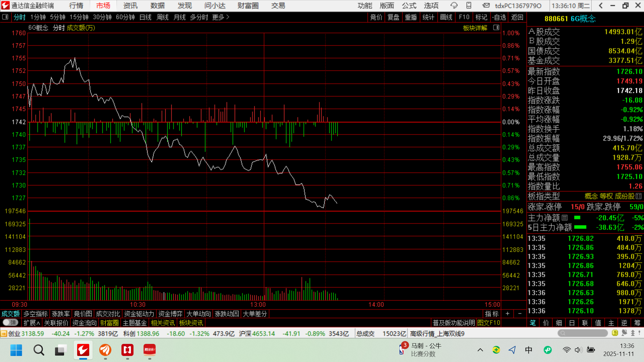Click the back arrow icon in title bar
This screenshot has width=644, height=362.
[x=601, y=5]
